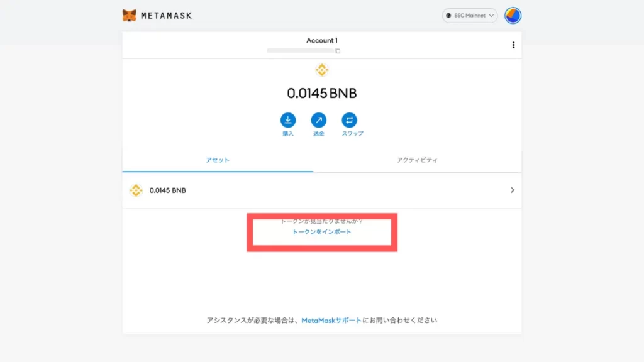Click the Account 1 name
This screenshot has height=362, width=644.
click(322, 40)
